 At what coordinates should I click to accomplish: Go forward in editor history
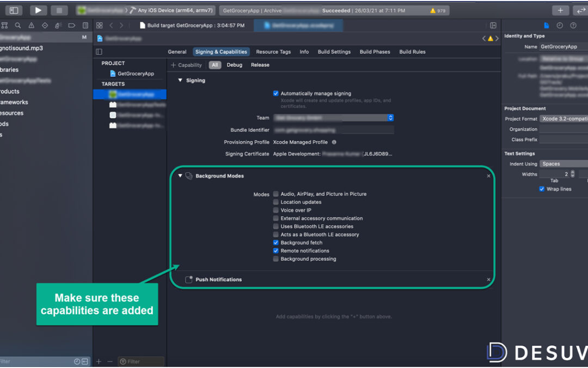click(121, 26)
